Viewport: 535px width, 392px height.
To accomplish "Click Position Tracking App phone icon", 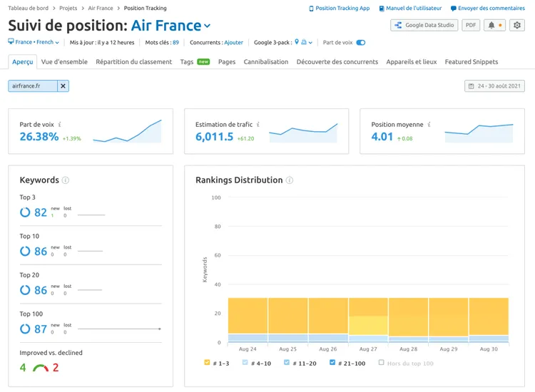I will click(311, 9).
